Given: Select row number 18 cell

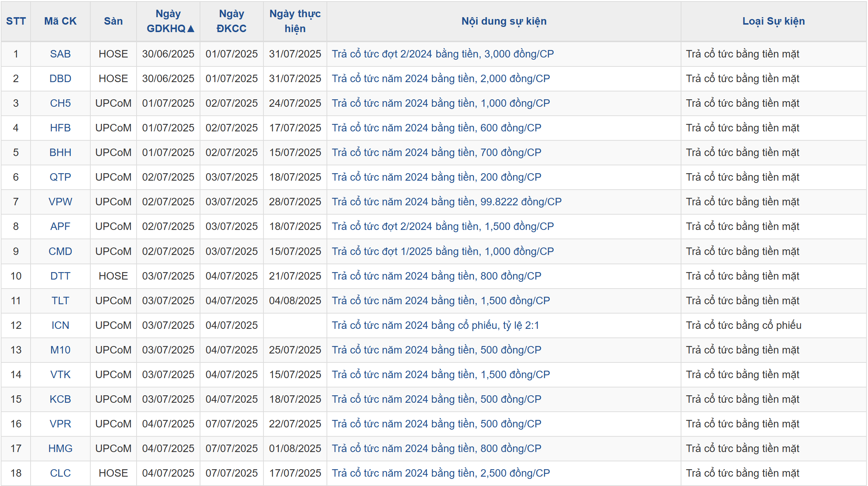Looking at the screenshot, I should [x=16, y=473].
